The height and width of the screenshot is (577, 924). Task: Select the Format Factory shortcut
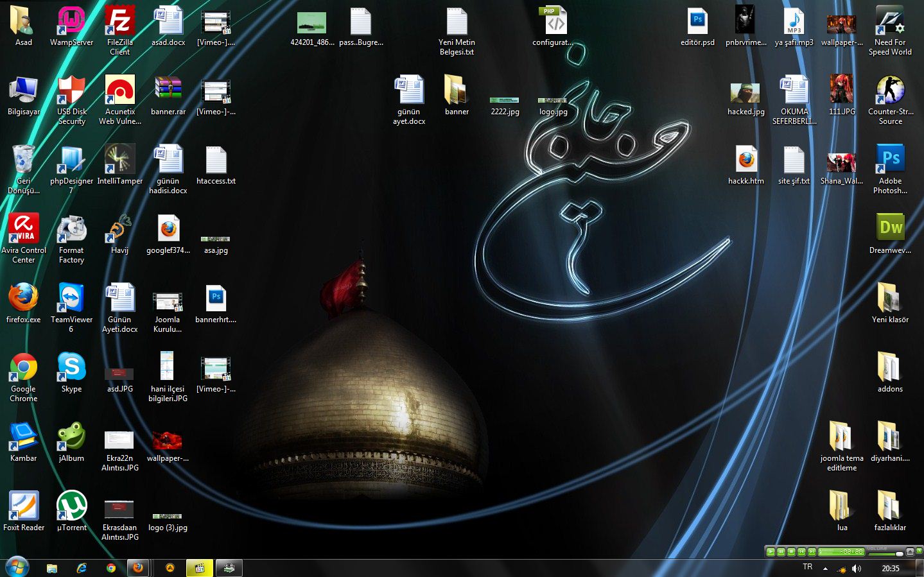click(x=71, y=239)
